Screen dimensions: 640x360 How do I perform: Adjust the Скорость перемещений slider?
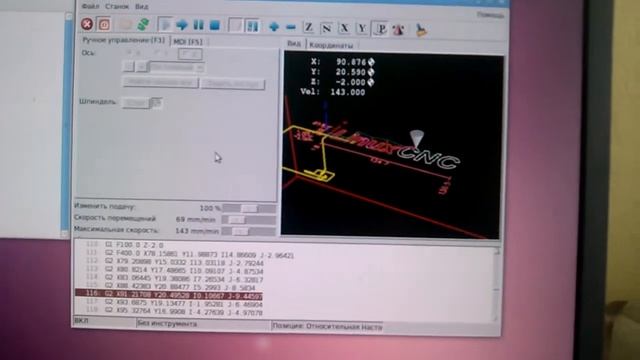pyautogui.click(x=249, y=220)
